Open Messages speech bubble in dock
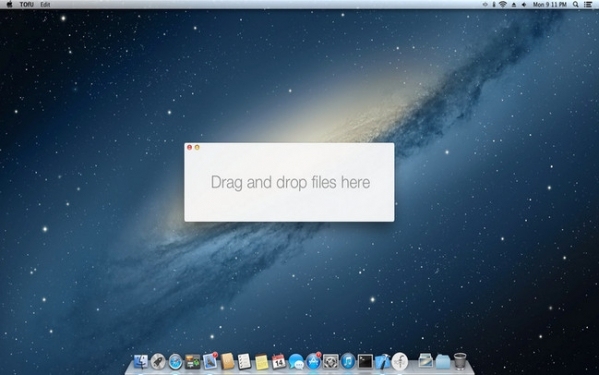Screen dimensions: 599x375 [x=296, y=362]
